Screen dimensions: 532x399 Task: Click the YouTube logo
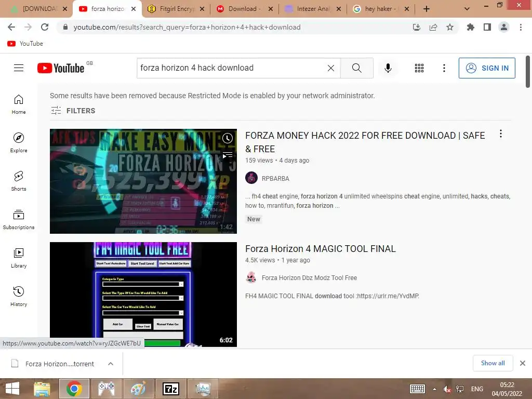[x=61, y=68]
